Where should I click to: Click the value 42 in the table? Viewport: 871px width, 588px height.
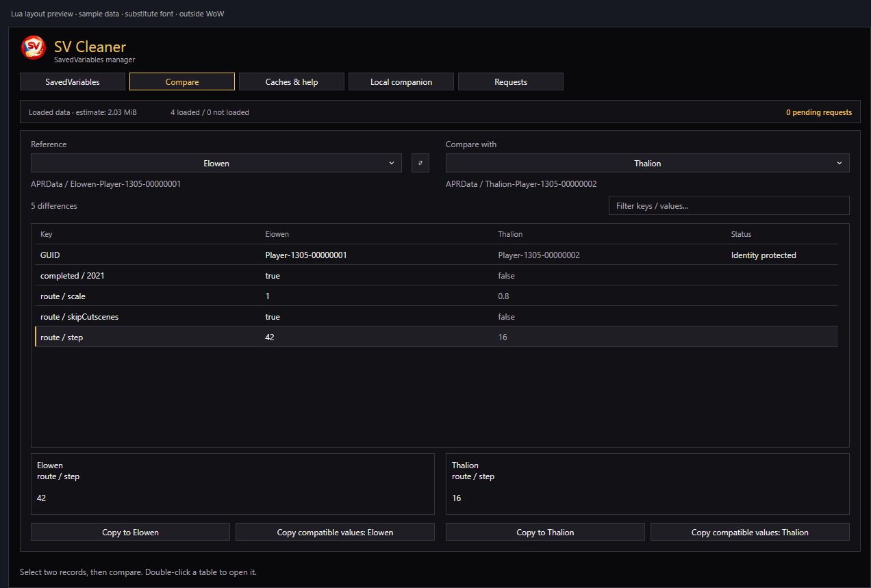[270, 337]
